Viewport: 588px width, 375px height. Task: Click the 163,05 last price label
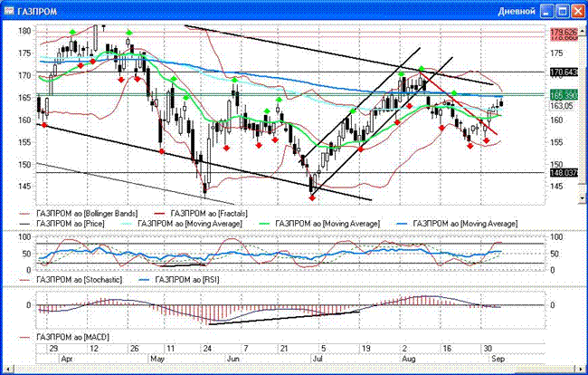562,106
